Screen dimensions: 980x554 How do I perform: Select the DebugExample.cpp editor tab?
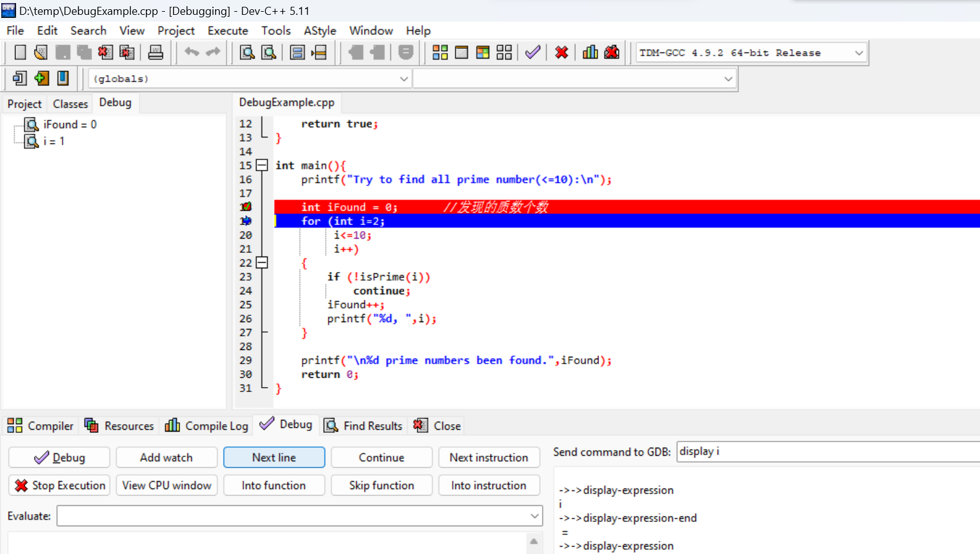(x=287, y=103)
